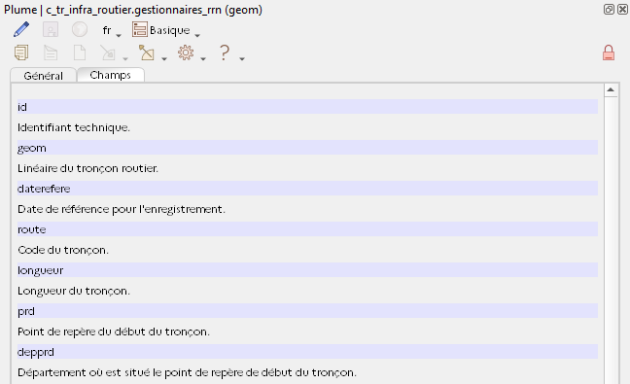Click the export metadata icon
The width and height of the screenshot is (630, 384).
click(x=147, y=53)
